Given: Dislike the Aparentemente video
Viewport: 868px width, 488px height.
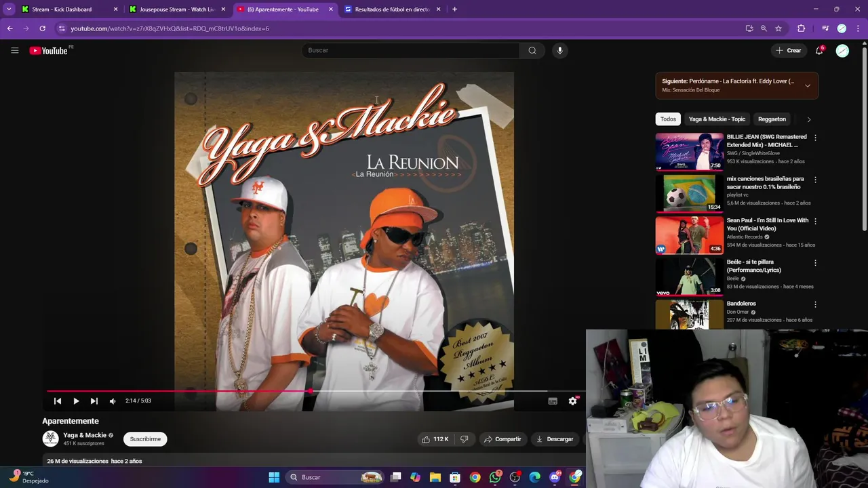Looking at the screenshot, I should 465,439.
